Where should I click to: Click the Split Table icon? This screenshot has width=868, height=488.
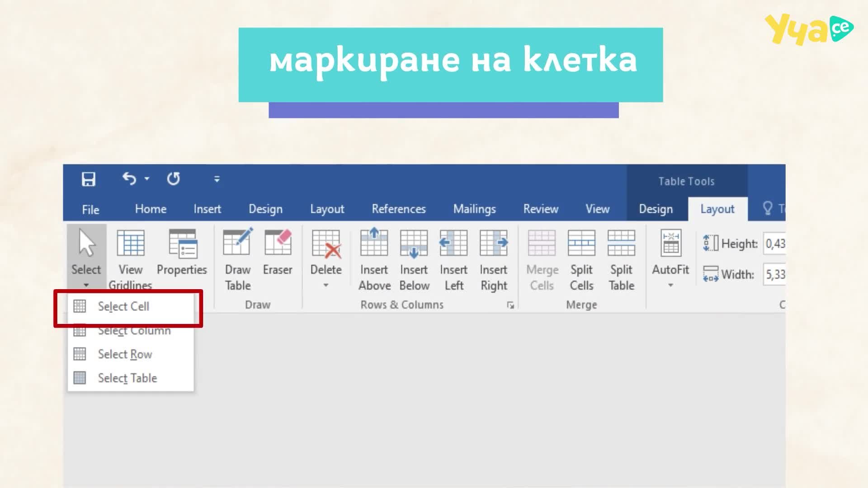[621, 243]
